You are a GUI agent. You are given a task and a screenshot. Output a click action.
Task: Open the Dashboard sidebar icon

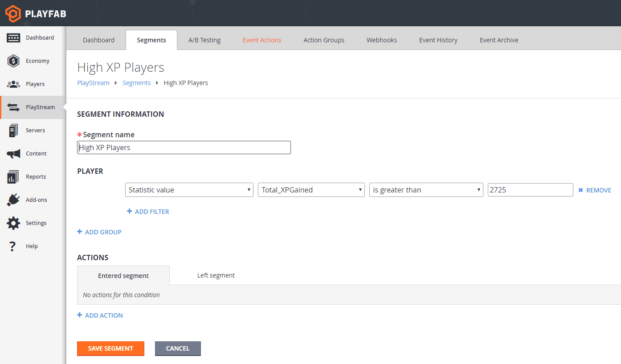tap(13, 38)
